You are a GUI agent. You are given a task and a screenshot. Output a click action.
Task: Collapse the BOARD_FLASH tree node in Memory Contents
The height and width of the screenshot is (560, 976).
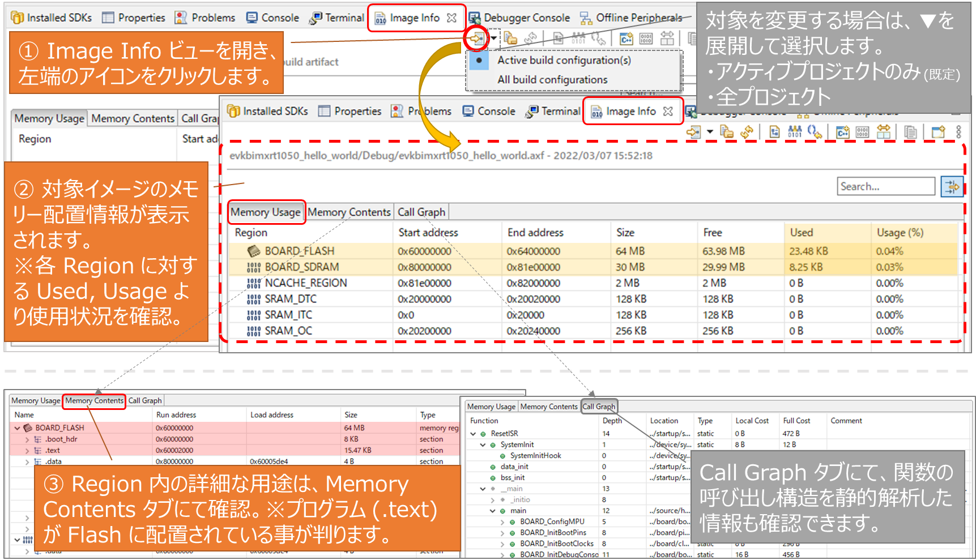(x=18, y=428)
